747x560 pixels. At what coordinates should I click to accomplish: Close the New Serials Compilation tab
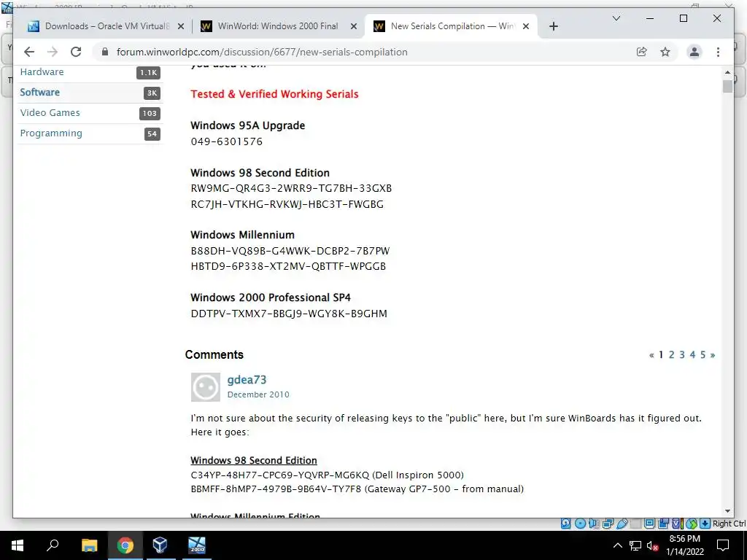(526, 26)
